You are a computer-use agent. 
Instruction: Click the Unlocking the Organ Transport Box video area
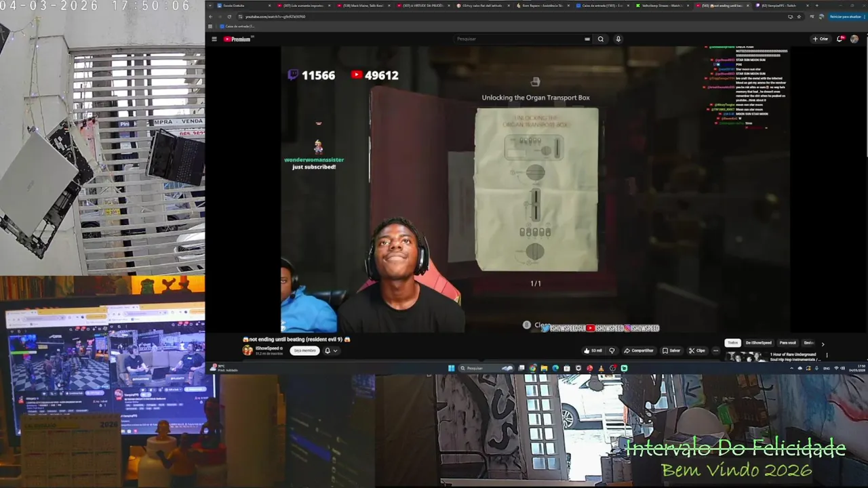[x=536, y=190]
